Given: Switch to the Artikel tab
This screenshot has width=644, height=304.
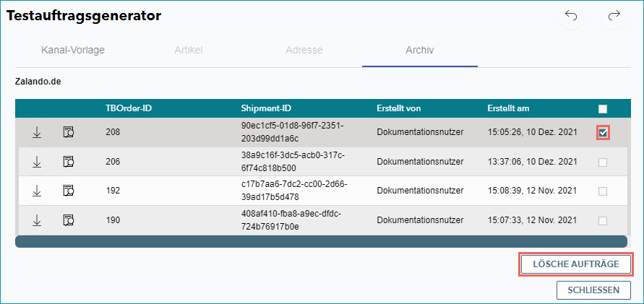Looking at the screenshot, I should point(189,51).
